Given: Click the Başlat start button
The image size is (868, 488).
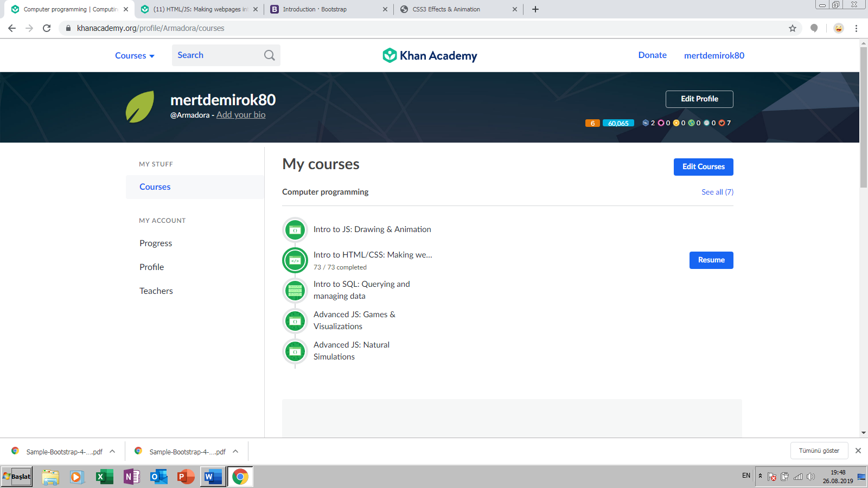Looking at the screenshot, I should click(17, 477).
